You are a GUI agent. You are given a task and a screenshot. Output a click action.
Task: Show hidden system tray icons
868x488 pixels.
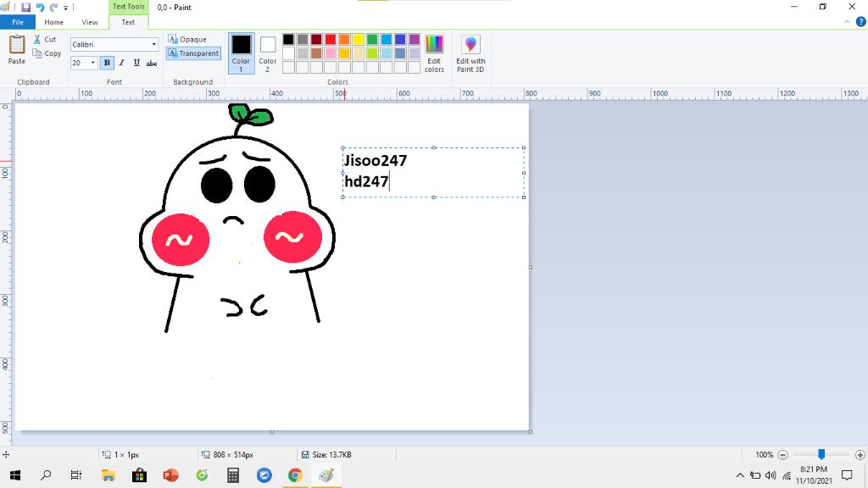click(740, 475)
